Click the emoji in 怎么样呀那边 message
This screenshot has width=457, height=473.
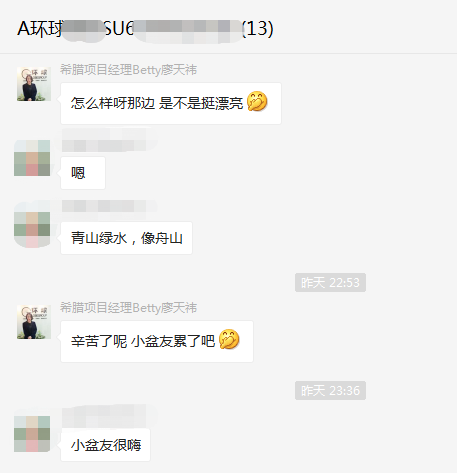(257, 101)
